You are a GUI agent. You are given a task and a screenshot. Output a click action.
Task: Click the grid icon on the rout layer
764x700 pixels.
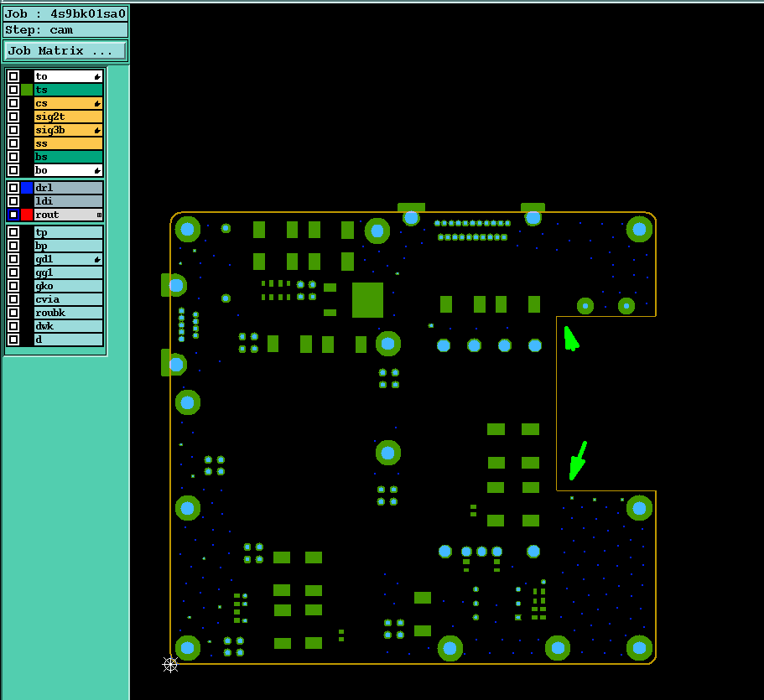pos(100,215)
